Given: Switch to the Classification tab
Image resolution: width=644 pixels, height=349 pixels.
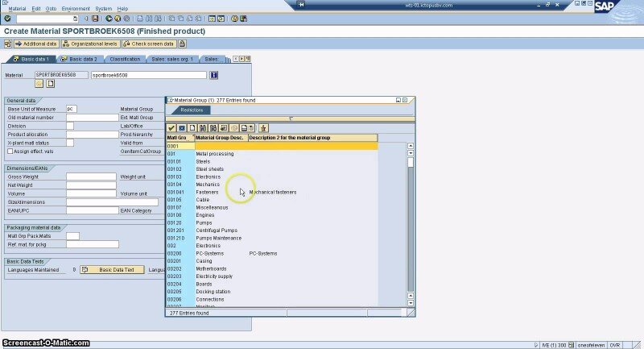Looking at the screenshot, I should coord(125,59).
